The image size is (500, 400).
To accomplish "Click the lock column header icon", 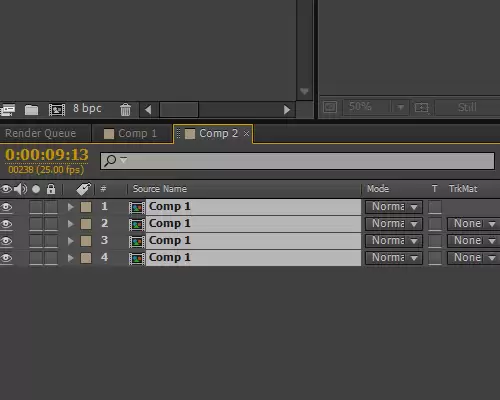I will pos(51,189).
